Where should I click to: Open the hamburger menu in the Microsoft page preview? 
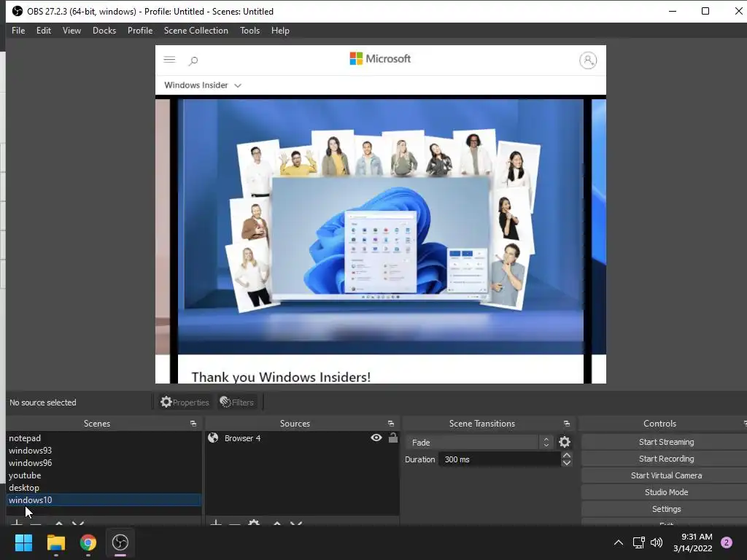(169, 60)
